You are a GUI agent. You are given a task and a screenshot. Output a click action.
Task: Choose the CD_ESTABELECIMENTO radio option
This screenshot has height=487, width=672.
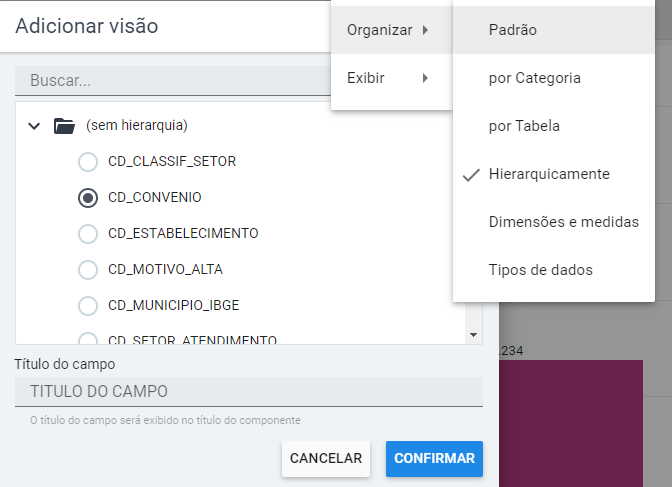pos(88,234)
